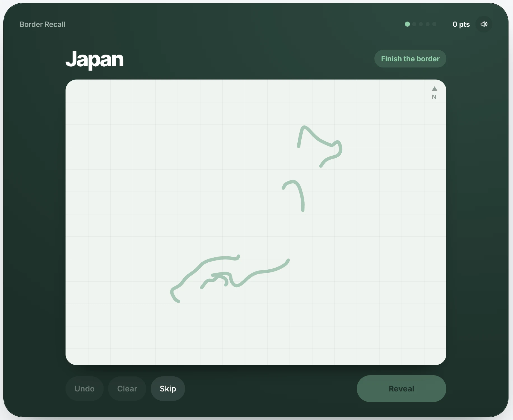Click the Border Recall app title

click(42, 24)
